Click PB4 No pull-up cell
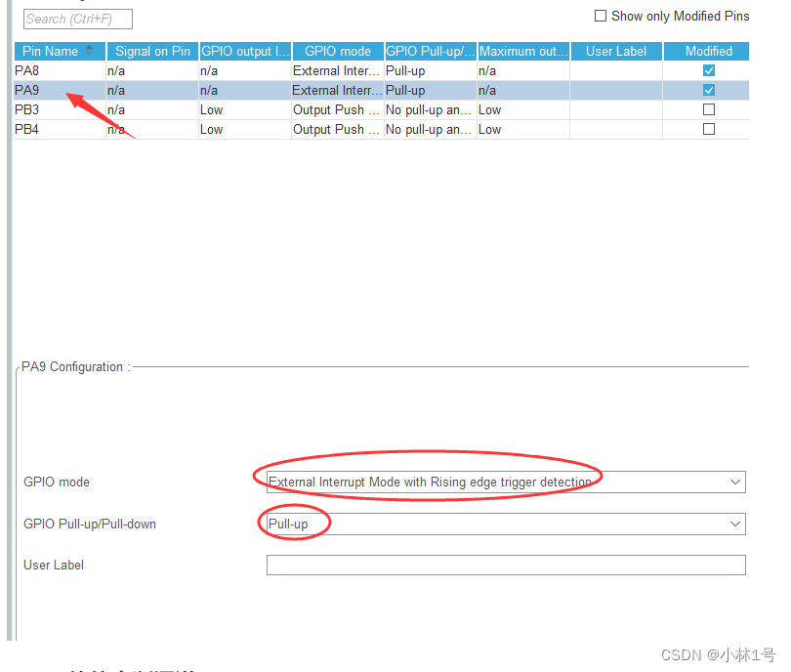This screenshot has width=791, height=672. pos(431,130)
